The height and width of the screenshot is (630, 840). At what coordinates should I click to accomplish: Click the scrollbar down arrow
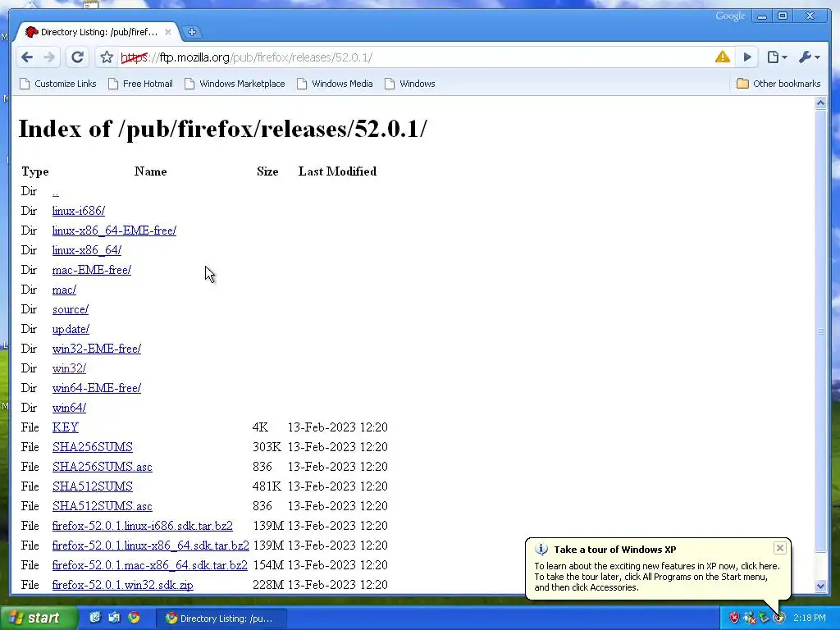pos(820,586)
